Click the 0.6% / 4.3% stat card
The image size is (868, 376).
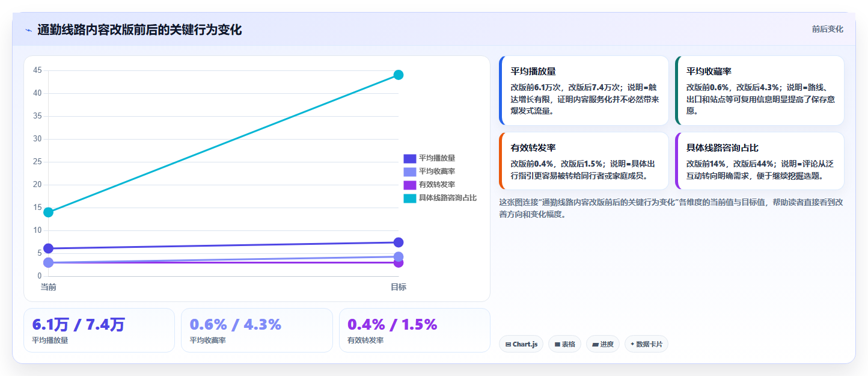(x=257, y=330)
